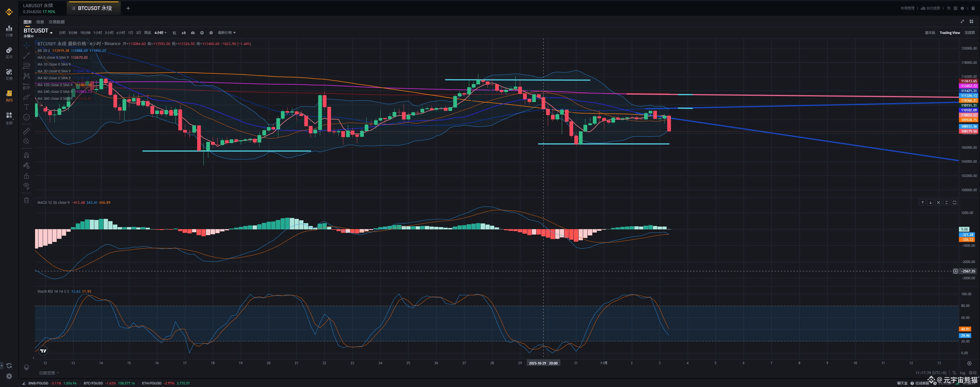This screenshot has height=387, width=980.
Task: Expand the 最新价格 price type dropdown
Action: 227,33
